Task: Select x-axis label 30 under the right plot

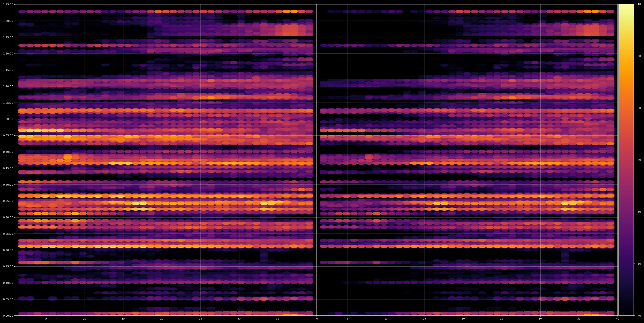Action: click(x=540, y=319)
